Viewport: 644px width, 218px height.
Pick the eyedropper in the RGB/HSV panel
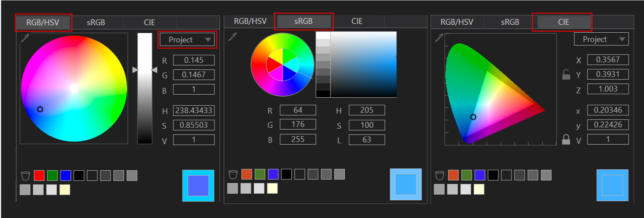(26, 39)
